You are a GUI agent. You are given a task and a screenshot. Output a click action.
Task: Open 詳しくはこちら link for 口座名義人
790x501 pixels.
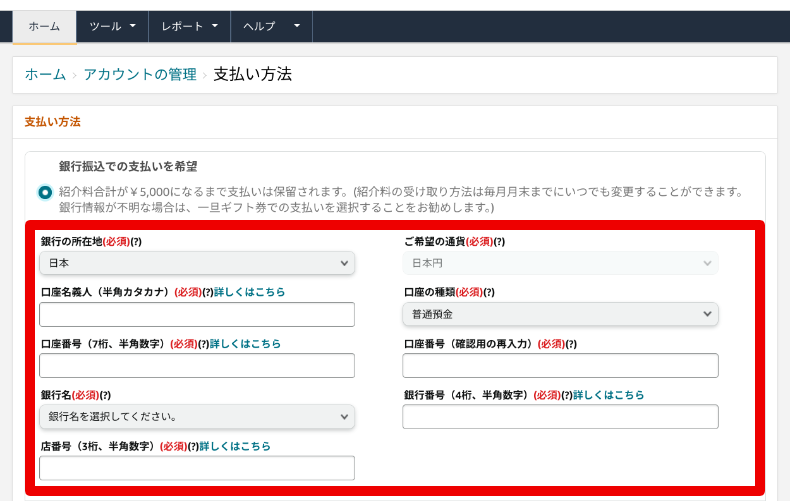tap(249, 292)
